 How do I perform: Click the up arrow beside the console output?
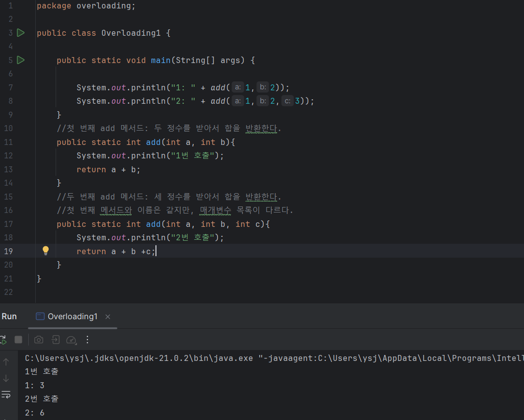(6, 361)
